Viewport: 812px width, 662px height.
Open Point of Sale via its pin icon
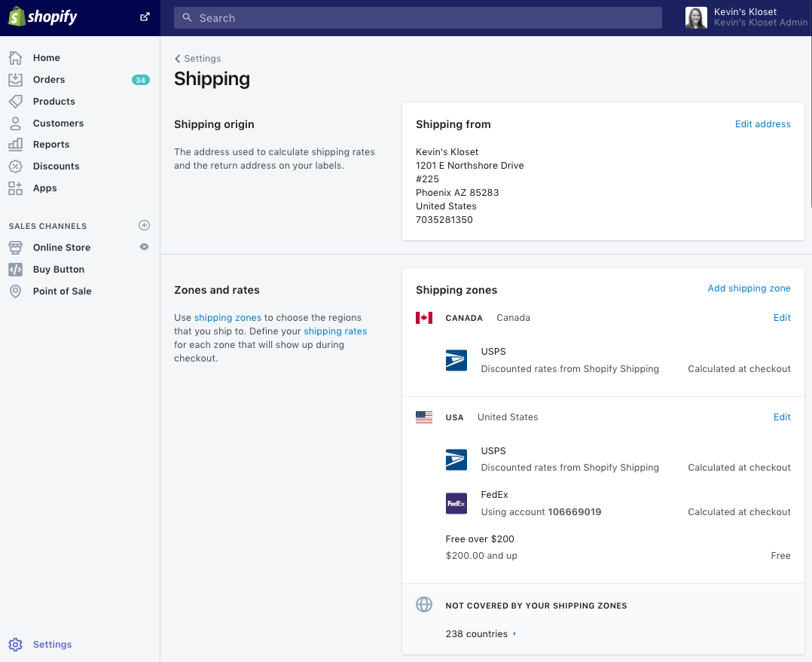(15, 291)
